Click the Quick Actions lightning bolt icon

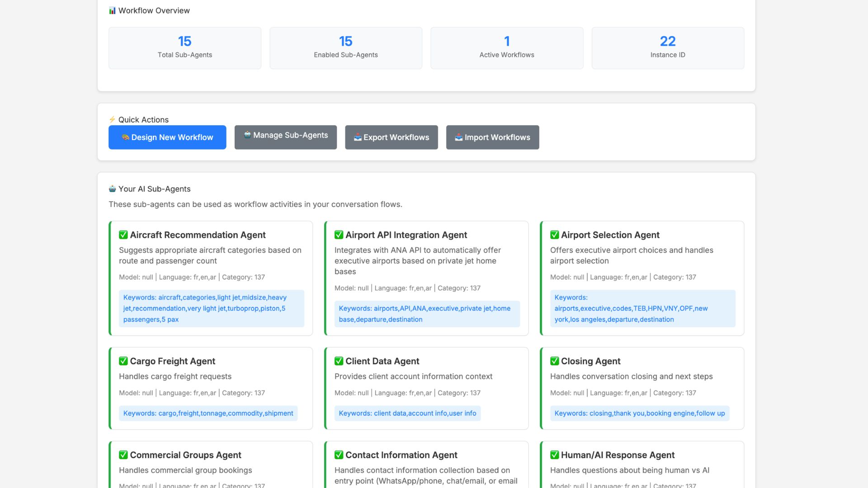tap(112, 119)
